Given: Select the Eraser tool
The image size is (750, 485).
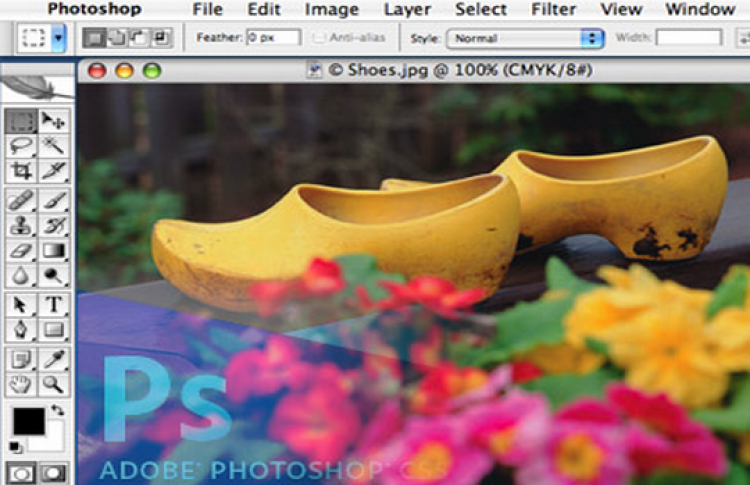Looking at the screenshot, I should [21, 250].
